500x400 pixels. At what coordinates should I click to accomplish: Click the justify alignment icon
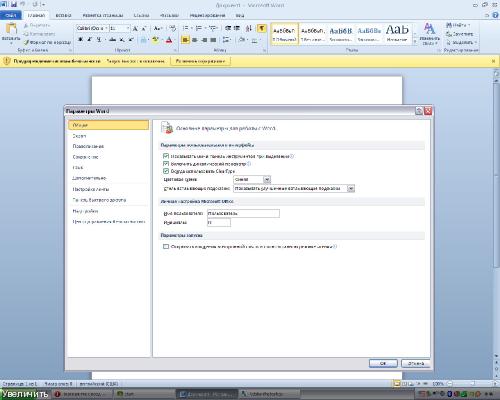(x=213, y=40)
